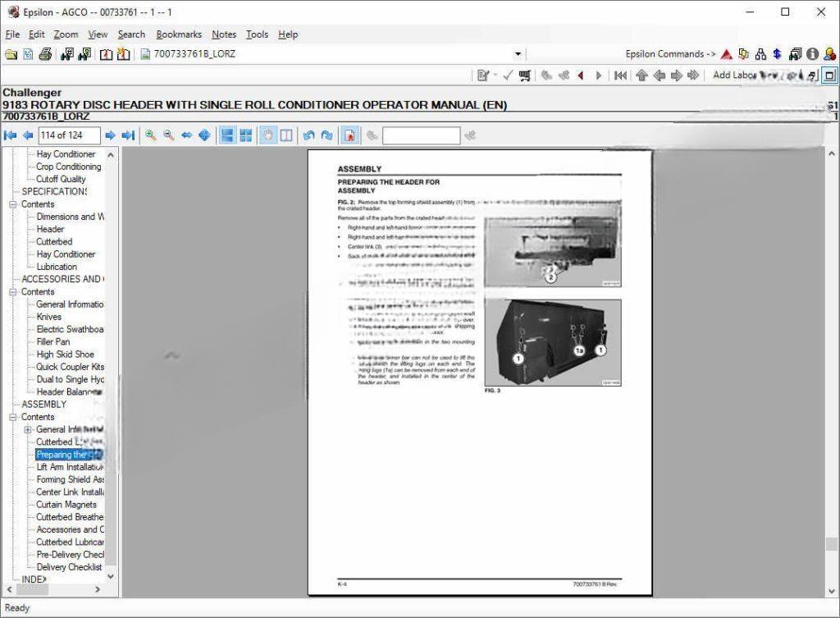Image resolution: width=840 pixels, height=618 pixels.
Task: Open the Search menu
Action: click(x=130, y=34)
